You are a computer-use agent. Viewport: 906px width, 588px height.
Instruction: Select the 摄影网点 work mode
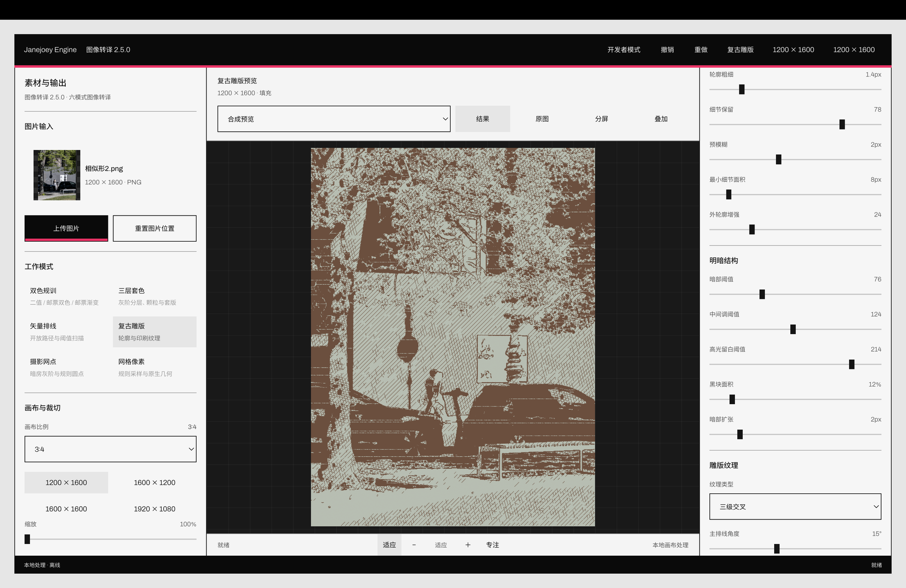[66, 367]
